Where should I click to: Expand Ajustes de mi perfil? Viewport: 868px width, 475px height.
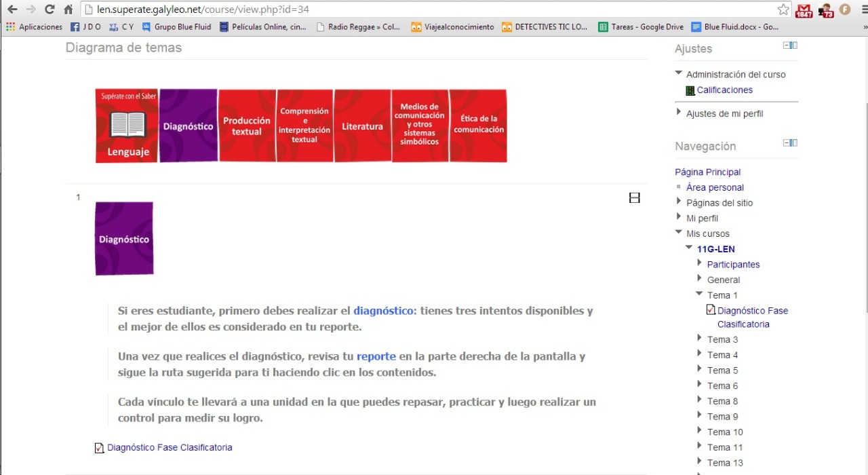coord(679,113)
